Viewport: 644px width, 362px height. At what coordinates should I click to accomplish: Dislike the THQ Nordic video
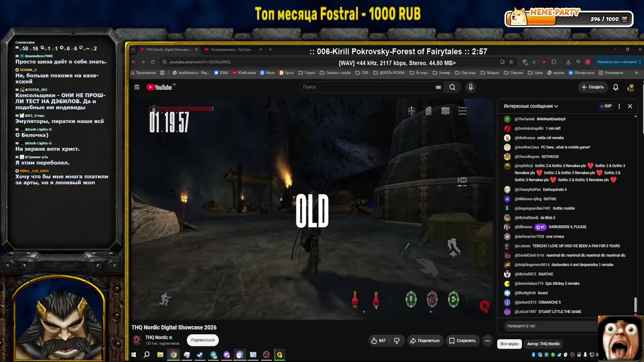(x=396, y=340)
